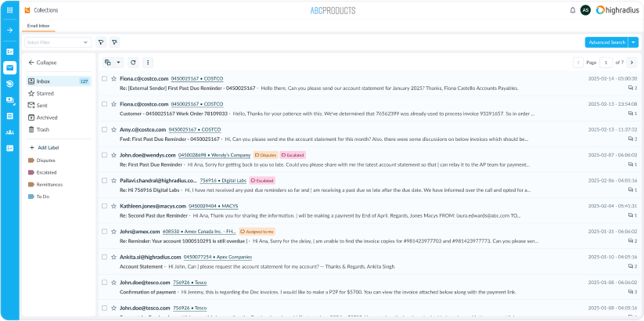Expand sidebar with the arrow icon
This screenshot has width=644, height=321.
(10, 31)
